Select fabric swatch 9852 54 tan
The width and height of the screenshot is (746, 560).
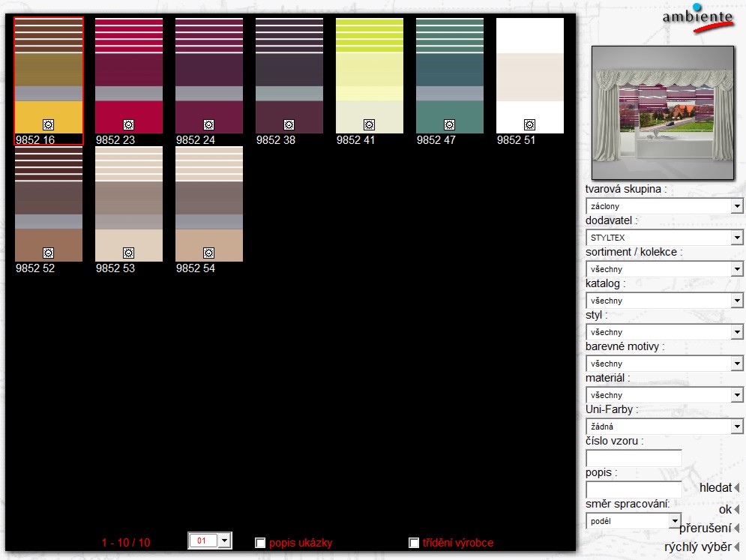pyautogui.click(x=209, y=204)
